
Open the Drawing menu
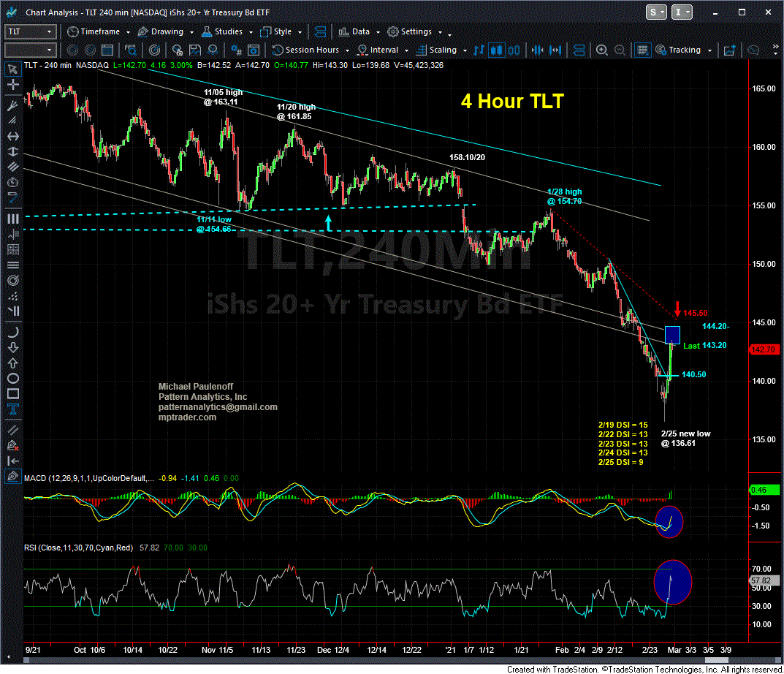(166, 31)
